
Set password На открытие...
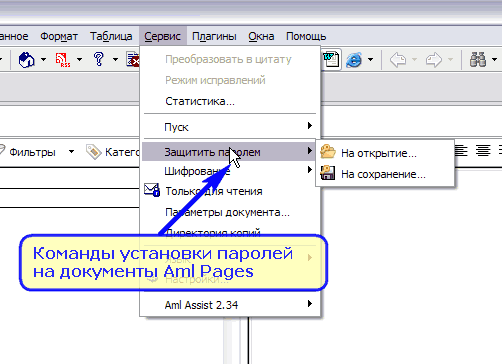coord(385,153)
